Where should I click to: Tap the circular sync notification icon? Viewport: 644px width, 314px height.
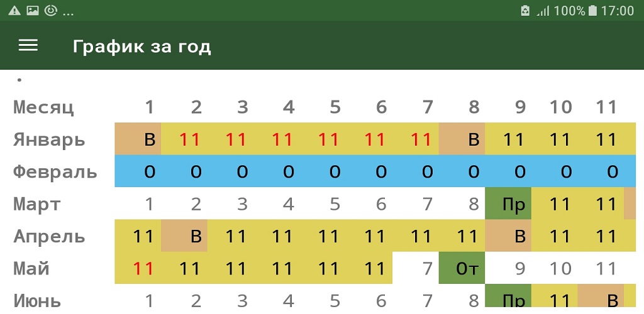[51, 11]
